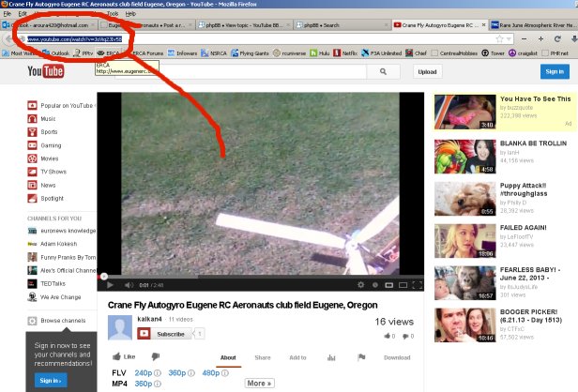Screen dimensions: 578x392
Task: Click the Firefox zoom in plus icon
Action: [x=540, y=38]
